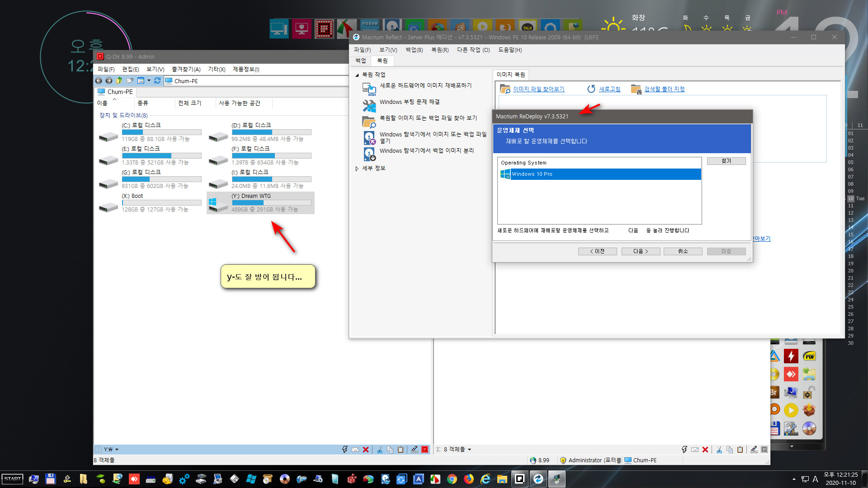
Task: Click the Chum-PE address bar field
Action: 256,81
